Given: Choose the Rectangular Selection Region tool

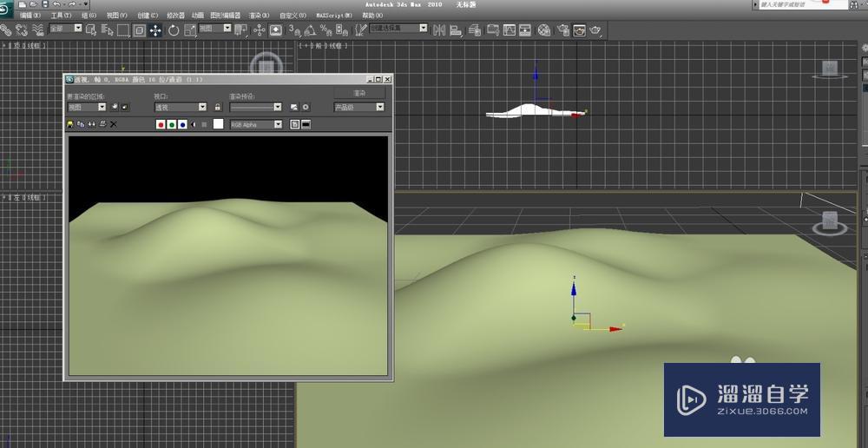Looking at the screenshot, I should tap(123, 30).
